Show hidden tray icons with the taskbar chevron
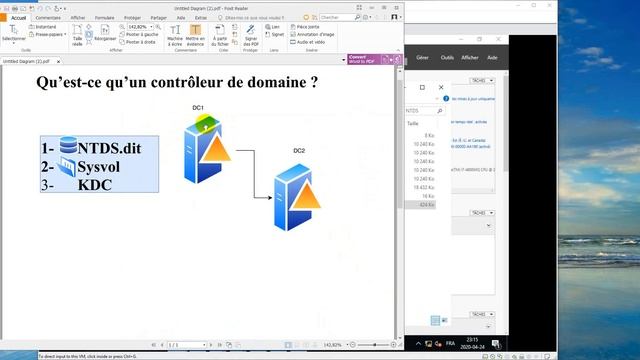 tap(418, 344)
